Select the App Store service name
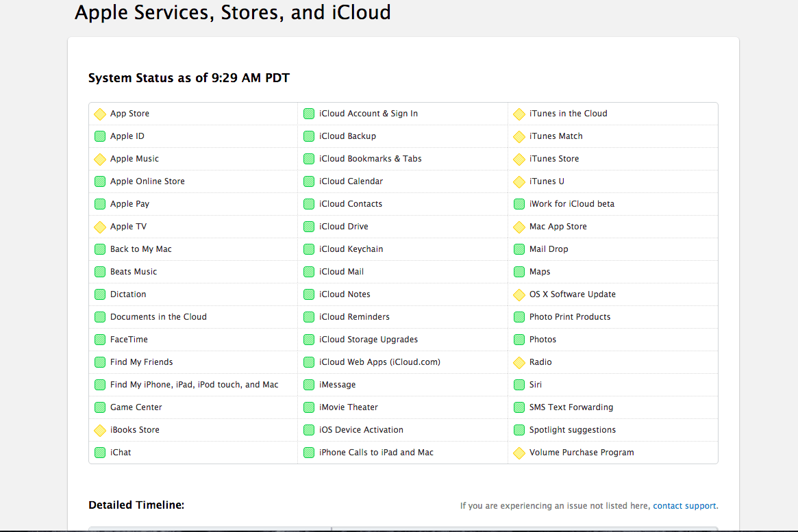This screenshot has height=532, width=798. click(129, 114)
